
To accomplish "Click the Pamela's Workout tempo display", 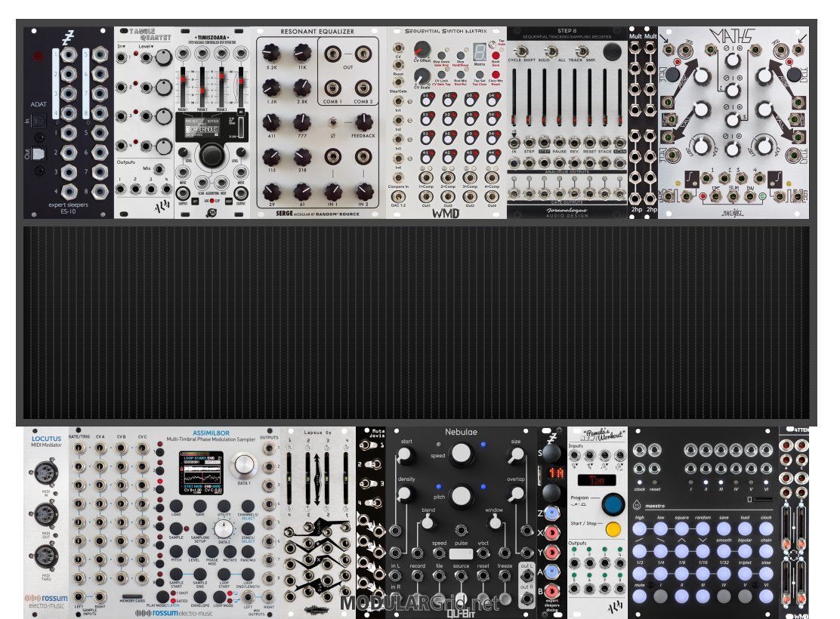I will [597, 480].
